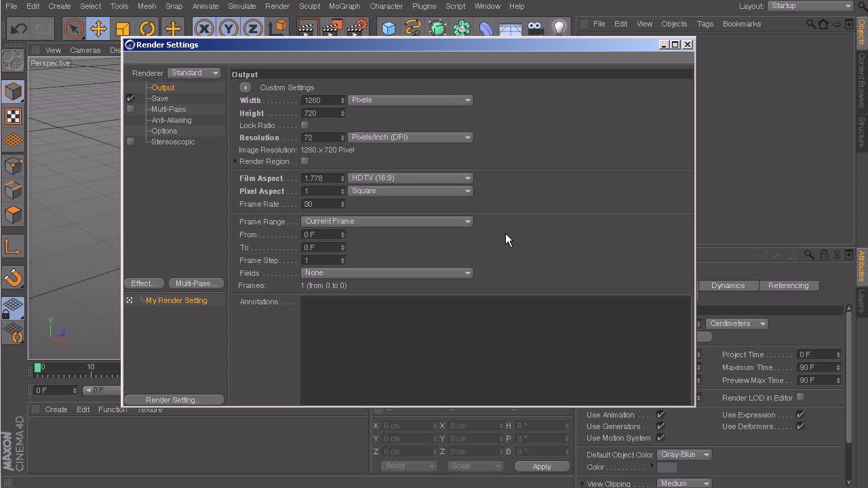Enable the Stereoscopic checkbox
Screen dimensions: 868x488
coord(130,142)
